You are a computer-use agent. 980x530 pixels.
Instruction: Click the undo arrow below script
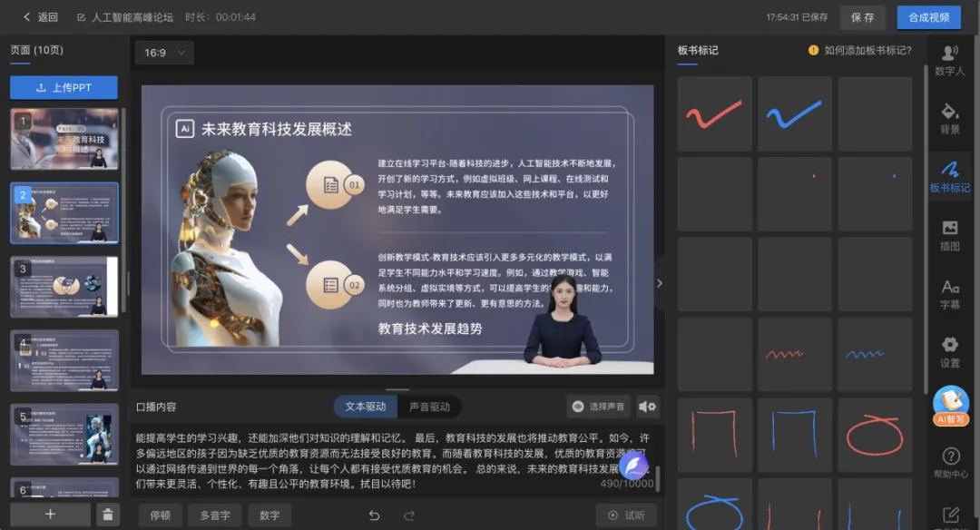click(374, 515)
